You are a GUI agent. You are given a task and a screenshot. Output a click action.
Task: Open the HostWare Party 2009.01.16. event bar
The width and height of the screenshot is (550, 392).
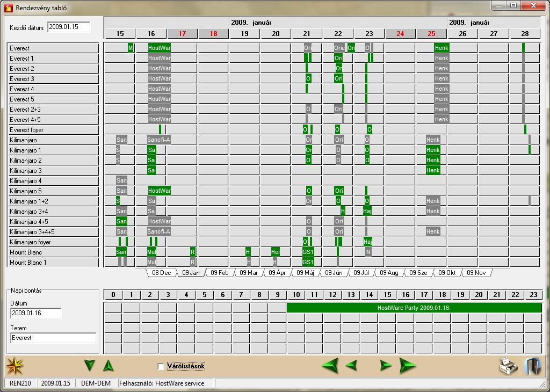[414, 308]
